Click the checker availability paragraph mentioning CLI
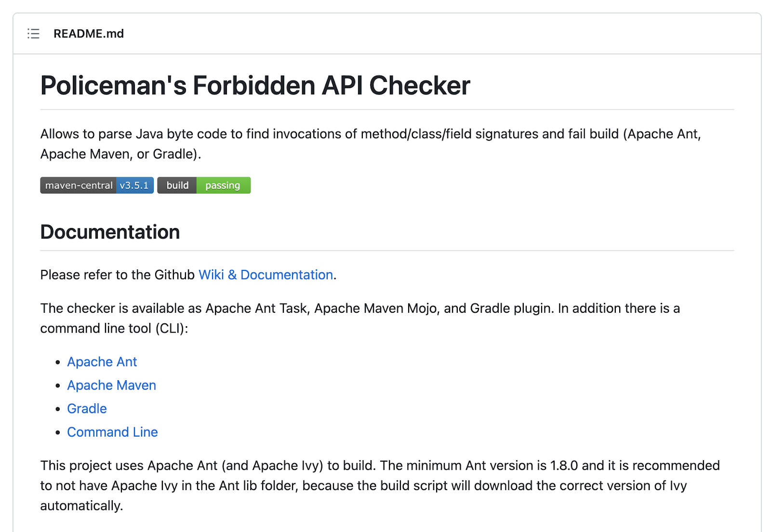This screenshot has width=771, height=532. coord(360,319)
